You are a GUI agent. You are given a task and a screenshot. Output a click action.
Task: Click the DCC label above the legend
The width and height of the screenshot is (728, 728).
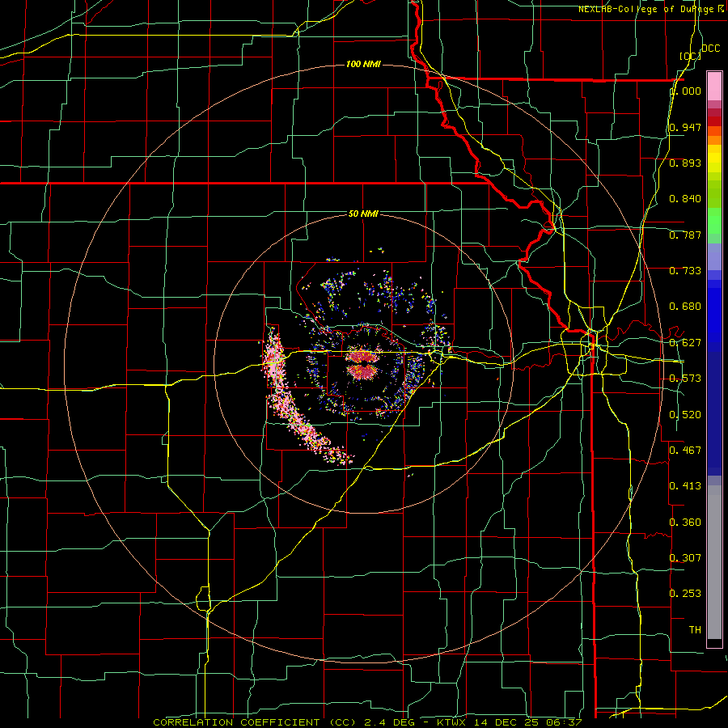711,49
